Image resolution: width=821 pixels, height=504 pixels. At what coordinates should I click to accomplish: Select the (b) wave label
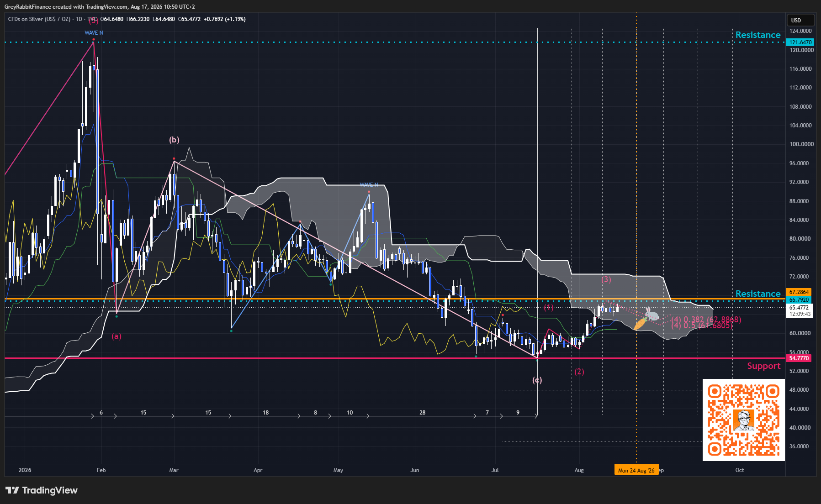174,140
